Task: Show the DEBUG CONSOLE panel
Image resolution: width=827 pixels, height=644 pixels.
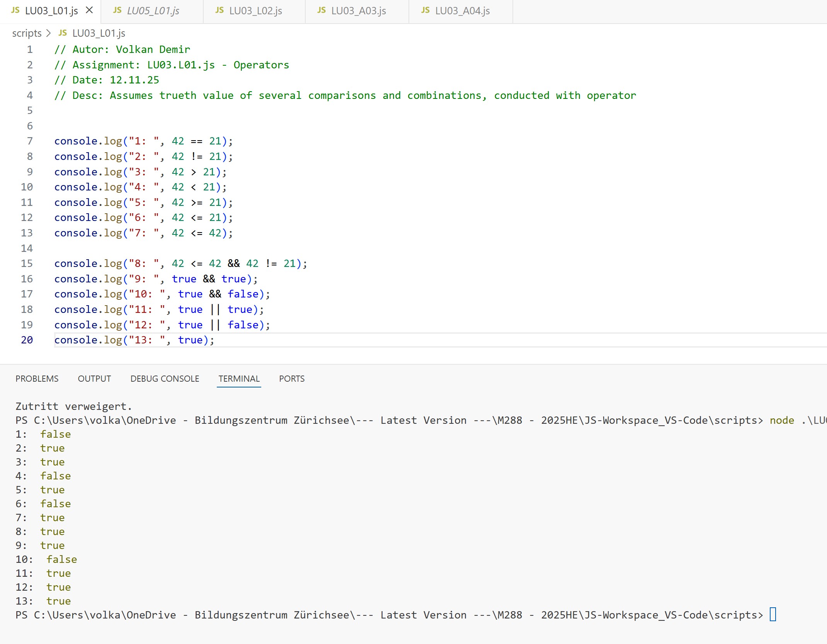Action: (x=165, y=379)
